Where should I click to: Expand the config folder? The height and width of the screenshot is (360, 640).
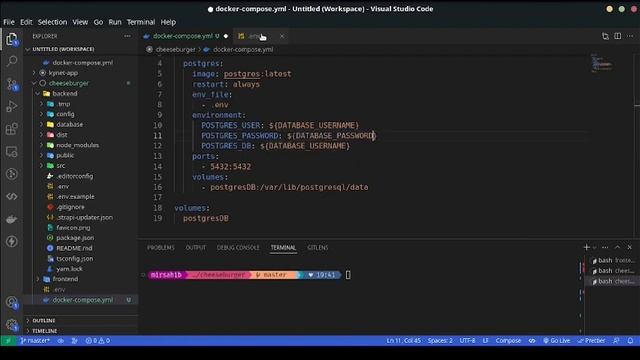[41, 114]
